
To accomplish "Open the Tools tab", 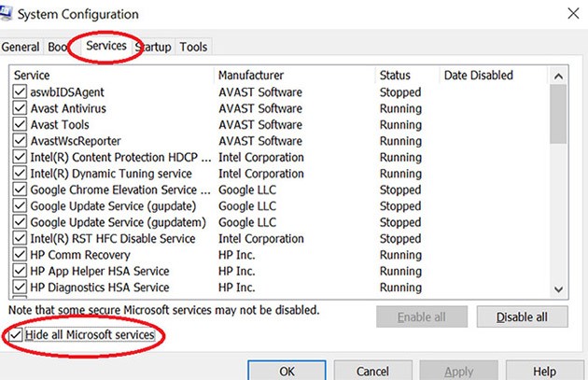I will click(193, 47).
